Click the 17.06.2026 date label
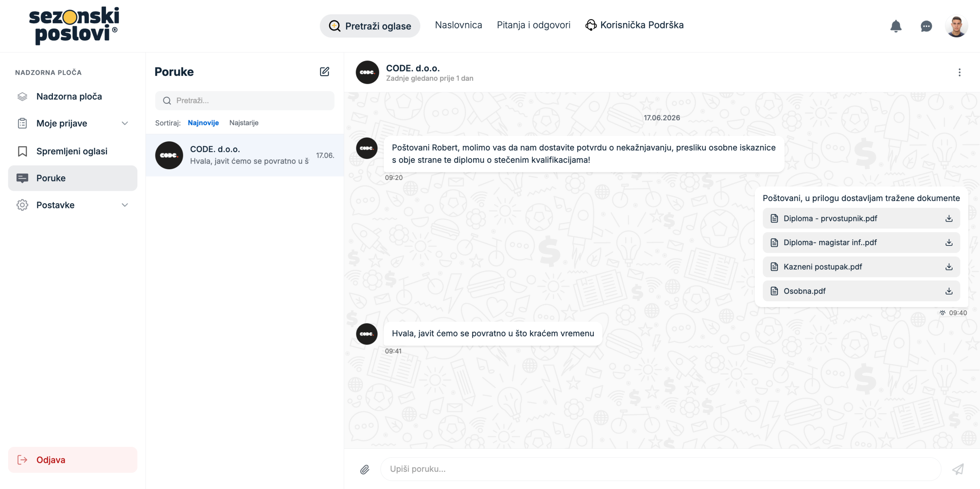 click(661, 118)
